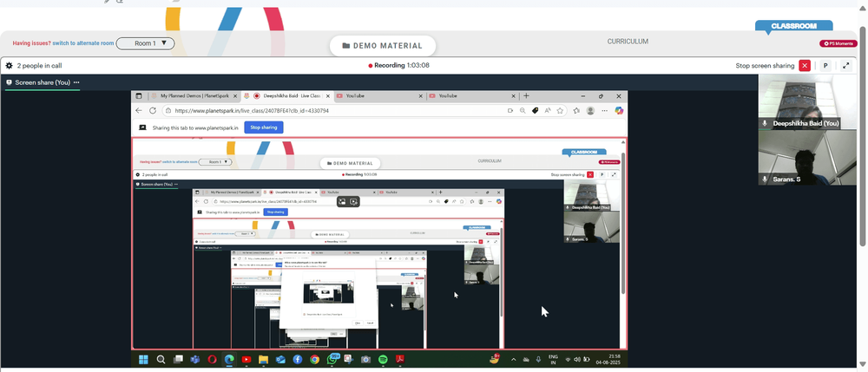
Task: Open Microsoft Teams in the shared taskbar
Action: click(x=194, y=359)
